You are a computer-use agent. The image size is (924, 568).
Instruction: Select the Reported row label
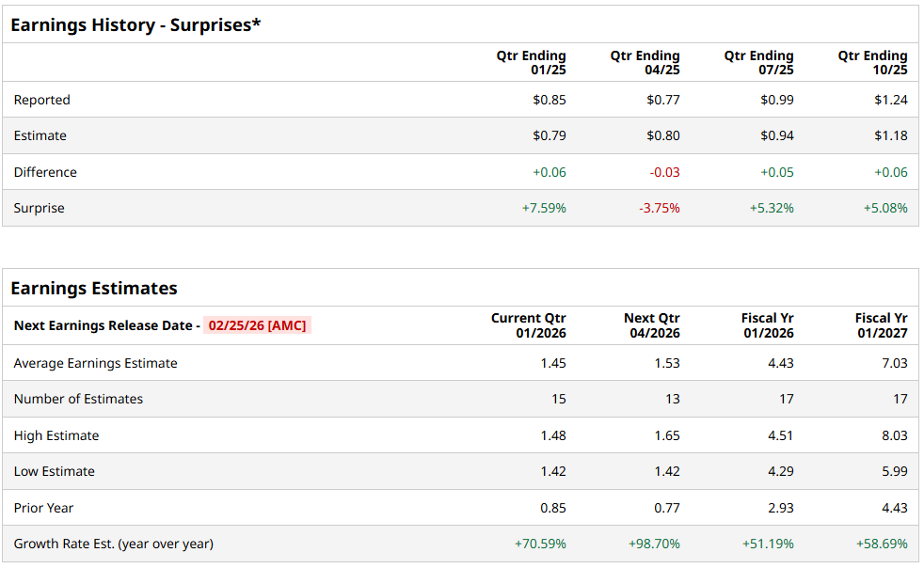coord(42,100)
